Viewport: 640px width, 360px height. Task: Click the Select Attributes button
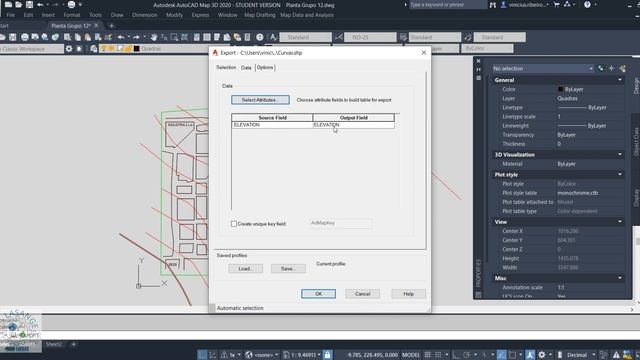pyautogui.click(x=260, y=100)
